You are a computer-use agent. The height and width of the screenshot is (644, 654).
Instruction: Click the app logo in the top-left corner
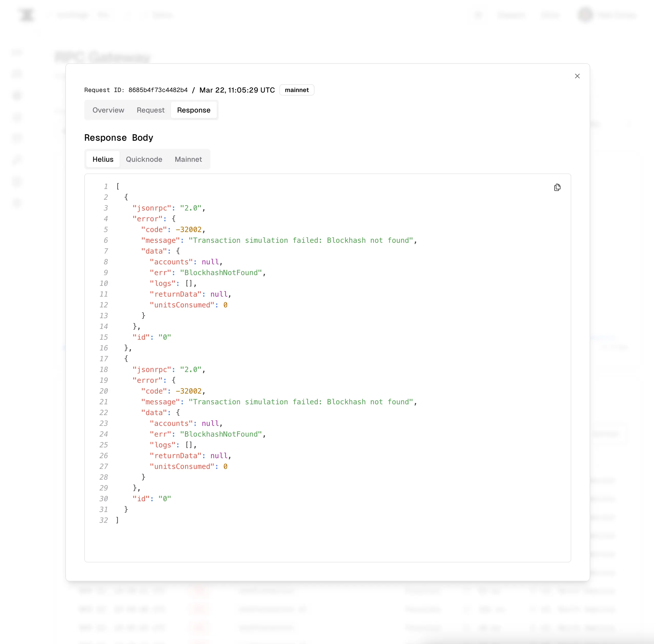[26, 15]
